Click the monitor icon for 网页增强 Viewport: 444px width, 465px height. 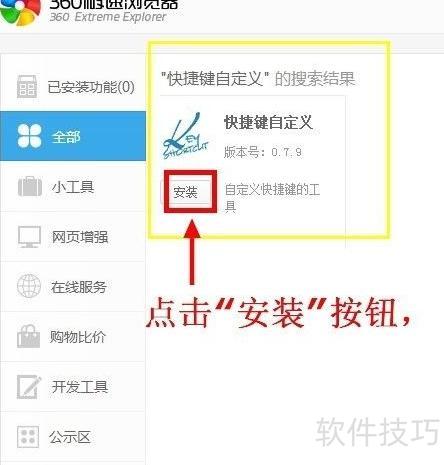(x=29, y=237)
